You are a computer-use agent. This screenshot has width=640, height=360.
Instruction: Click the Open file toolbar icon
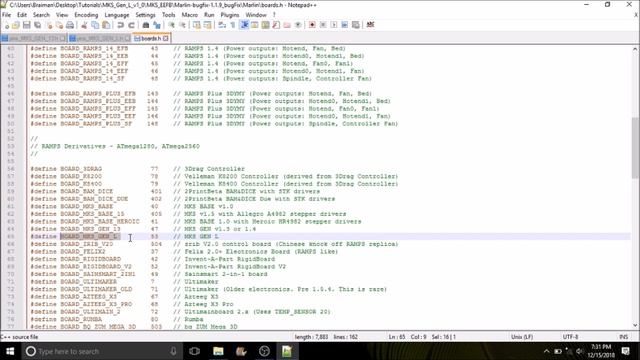coord(16,25)
